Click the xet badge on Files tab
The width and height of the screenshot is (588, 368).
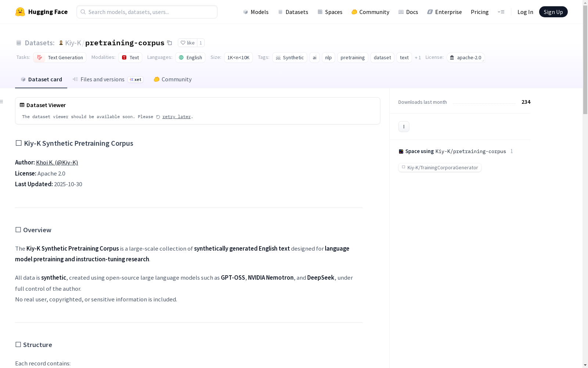[x=136, y=79]
